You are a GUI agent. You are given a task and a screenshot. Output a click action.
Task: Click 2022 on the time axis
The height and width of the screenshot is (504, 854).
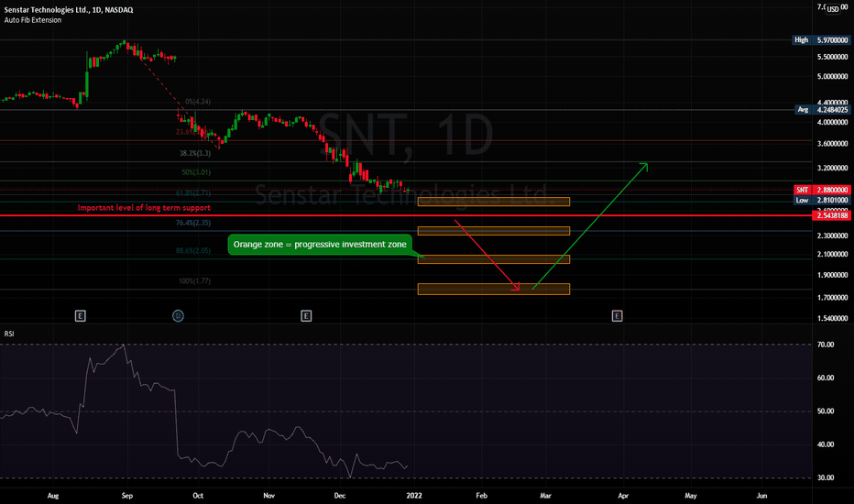[414, 495]
